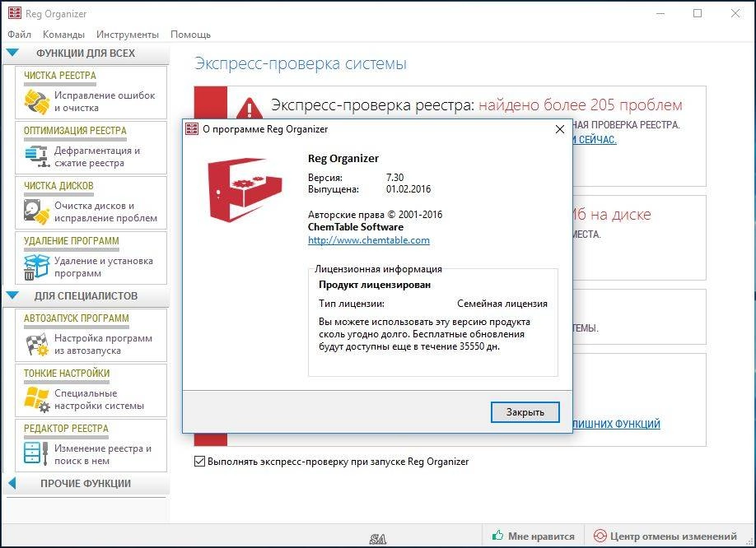Select 'Настройка программ из автозапуска' text
Viewport: 756px width, 548px height.
pos(103,344)
